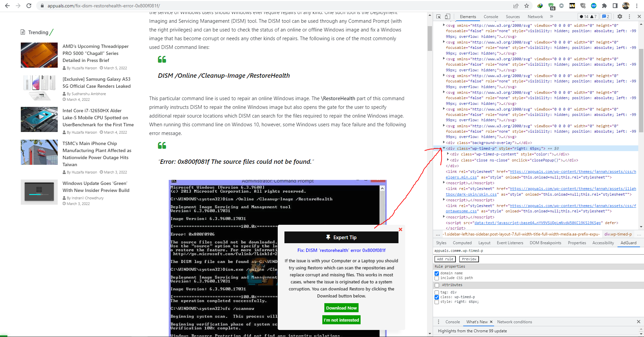Screen dimensions: 644x337
Task: Bookmark the page with the star icon
Action: [x=527, y=6]
